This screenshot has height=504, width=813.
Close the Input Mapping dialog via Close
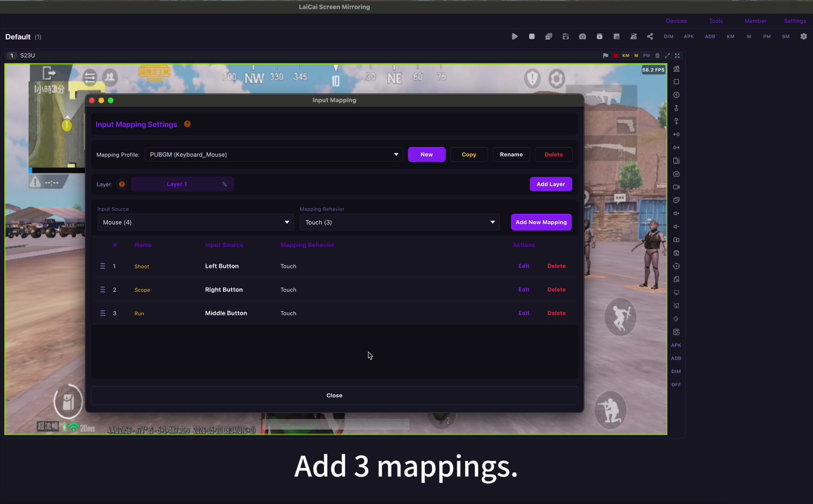click(335, 395)
